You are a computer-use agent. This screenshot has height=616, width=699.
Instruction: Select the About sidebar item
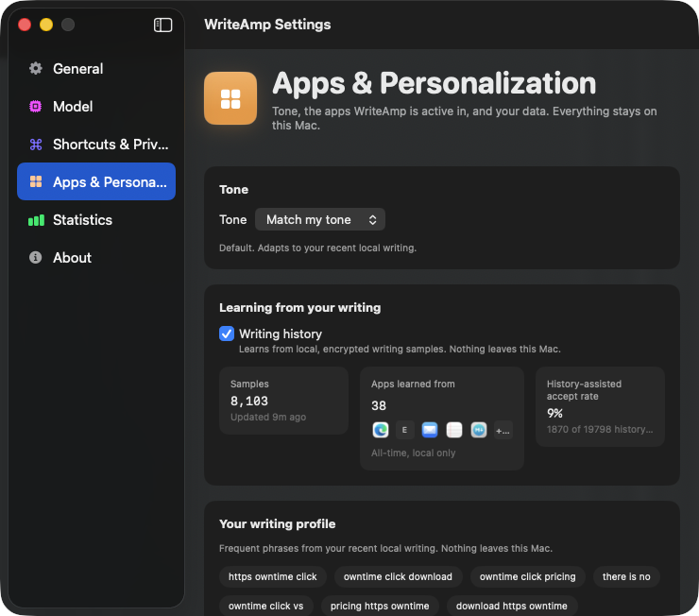click(96, 258)
